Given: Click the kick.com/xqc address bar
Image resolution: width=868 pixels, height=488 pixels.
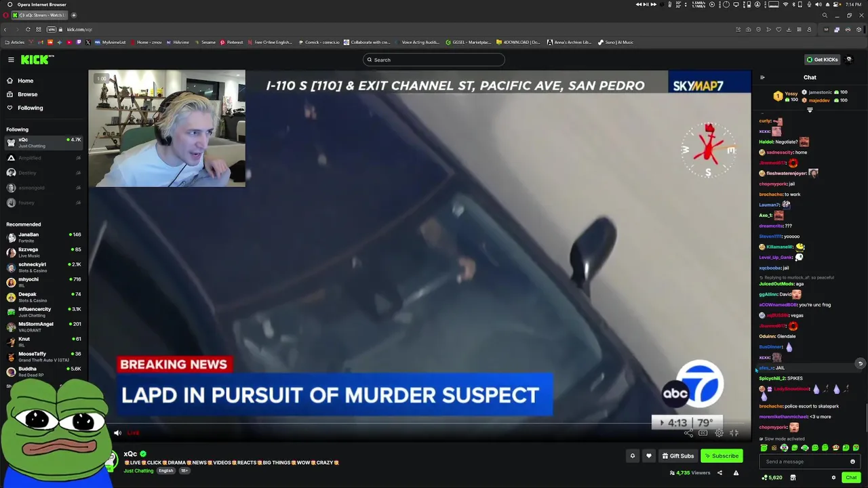Looking at the screenshot, I should 79,29.
